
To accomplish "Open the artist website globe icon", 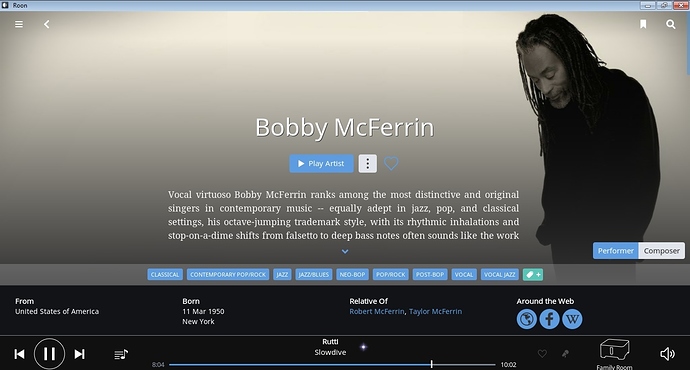I will click(x=527, y=319).
